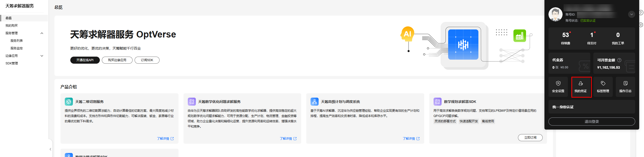
Task: Go to 总览 in the sidebar
Action: click(x=24, y=18)
